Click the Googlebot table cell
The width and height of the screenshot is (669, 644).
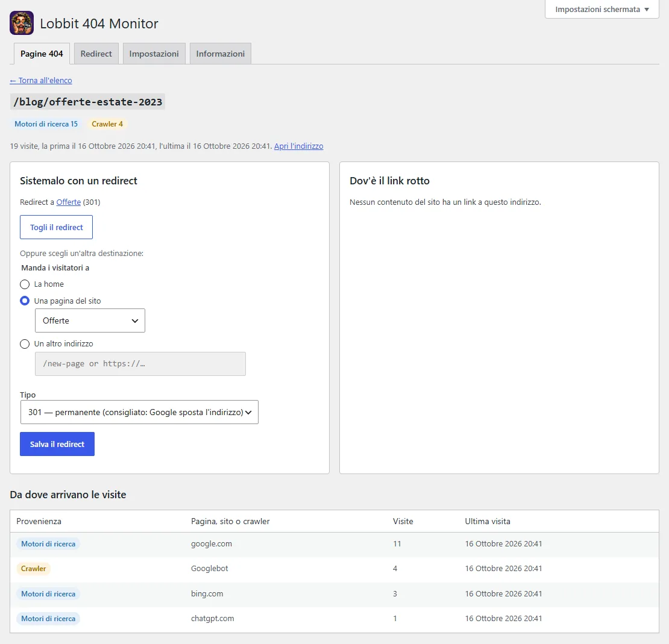(x=210, y=569)
